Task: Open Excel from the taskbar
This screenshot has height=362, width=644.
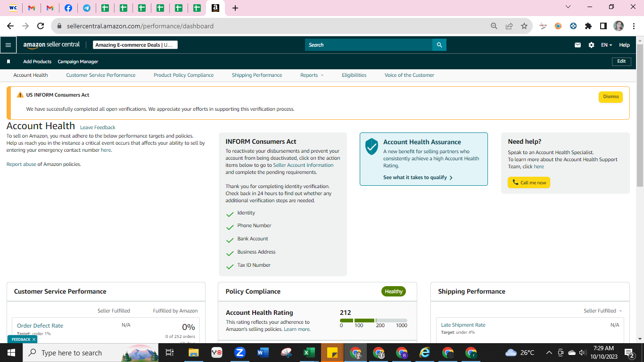Action: click(x=309, y=353)
